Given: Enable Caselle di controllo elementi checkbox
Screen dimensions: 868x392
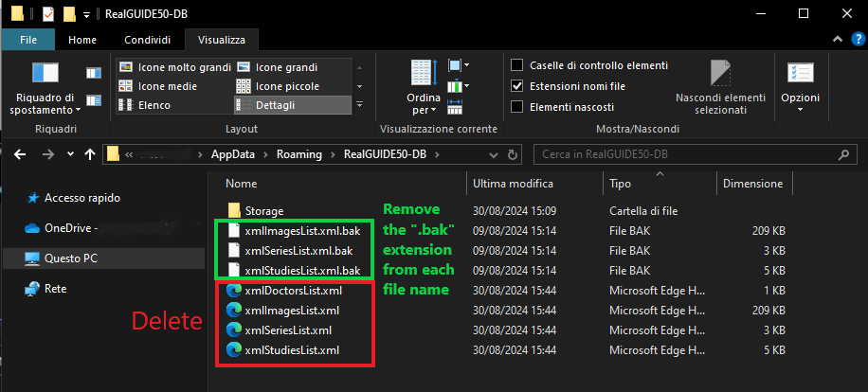Looking at the screenshot, I should (x=517, y=65).
